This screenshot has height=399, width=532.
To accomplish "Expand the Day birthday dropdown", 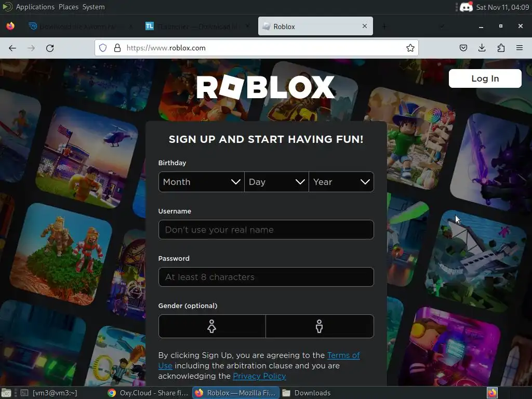I will coord(276,182).
